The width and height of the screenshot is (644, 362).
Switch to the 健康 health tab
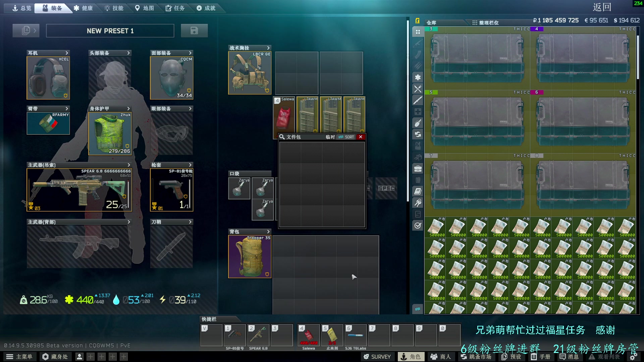tap(83, 8)
